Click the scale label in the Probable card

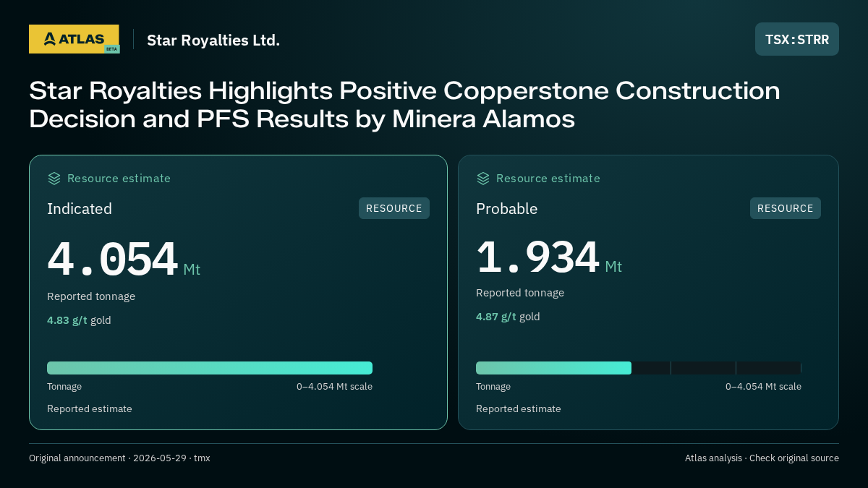[x=763, y=387]
